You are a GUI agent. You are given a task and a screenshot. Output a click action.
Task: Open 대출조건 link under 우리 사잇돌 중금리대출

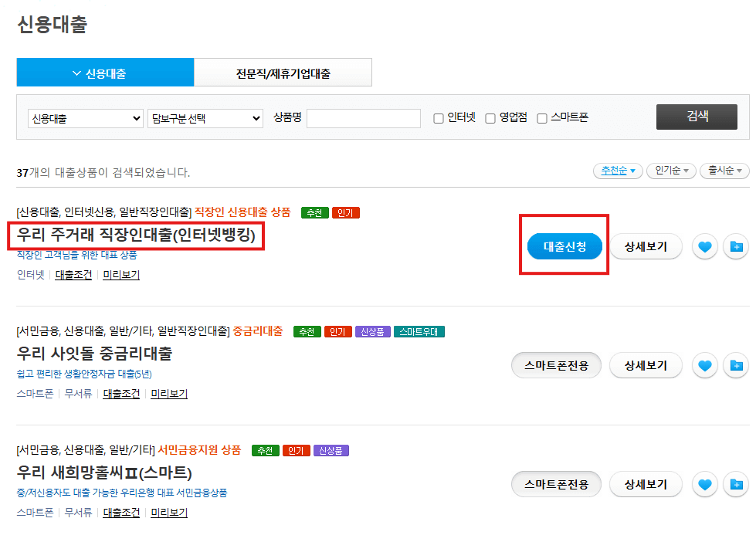pos(121,394)
